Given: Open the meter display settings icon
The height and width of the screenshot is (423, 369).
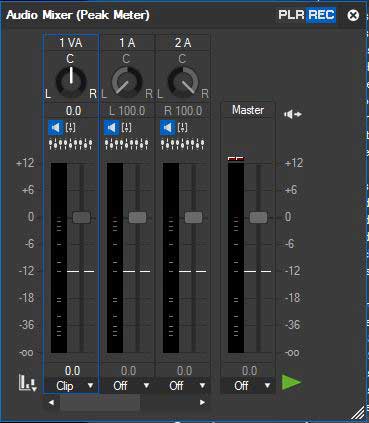Looking at the screenshot, I should 27,383.
